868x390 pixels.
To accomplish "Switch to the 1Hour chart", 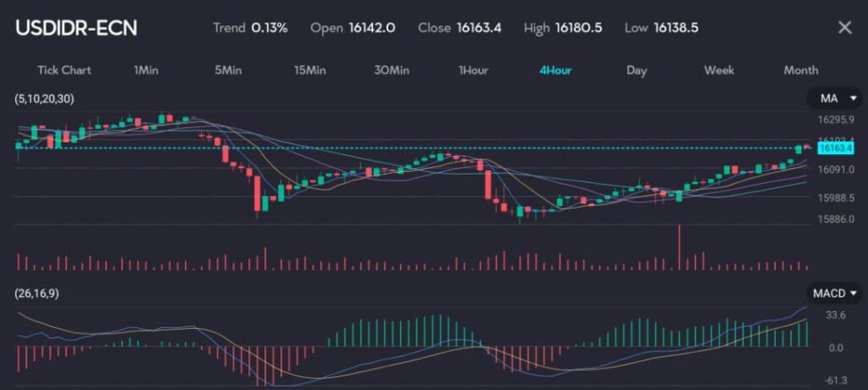I will pyautogui.click(x=473, y=70).
